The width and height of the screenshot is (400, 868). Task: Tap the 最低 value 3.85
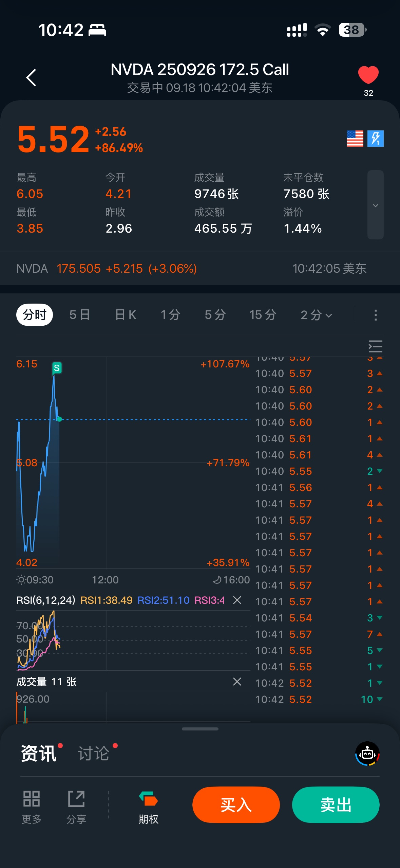[x=30, y=229]
